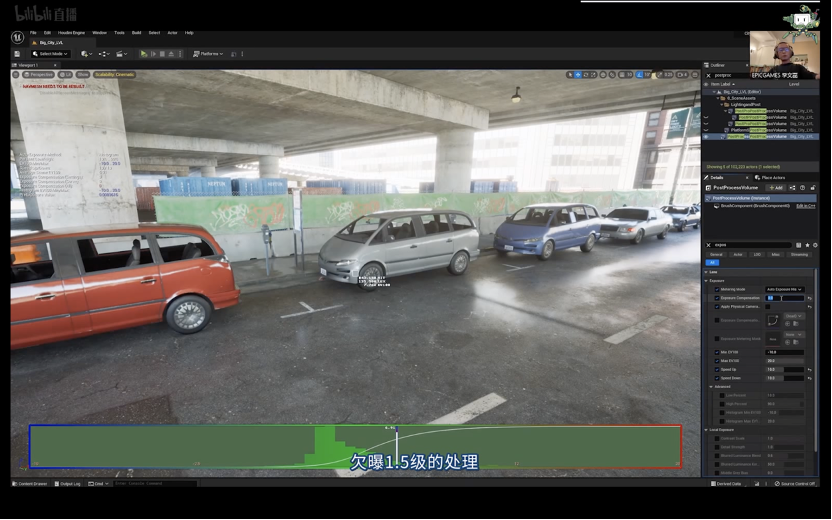The width and height of the screenshot is (832, 520).
Task: Open the toolbar settings icon beside Platforms
Action: click(233, 54)
